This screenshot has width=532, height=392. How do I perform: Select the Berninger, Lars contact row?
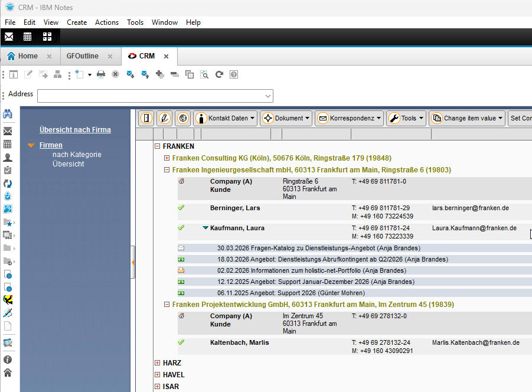tap(354, 212)
